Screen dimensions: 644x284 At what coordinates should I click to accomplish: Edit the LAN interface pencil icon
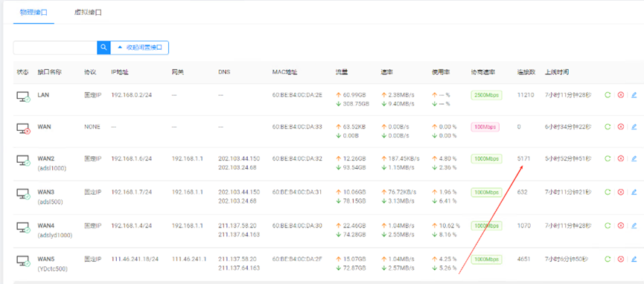tap(634, 95)
